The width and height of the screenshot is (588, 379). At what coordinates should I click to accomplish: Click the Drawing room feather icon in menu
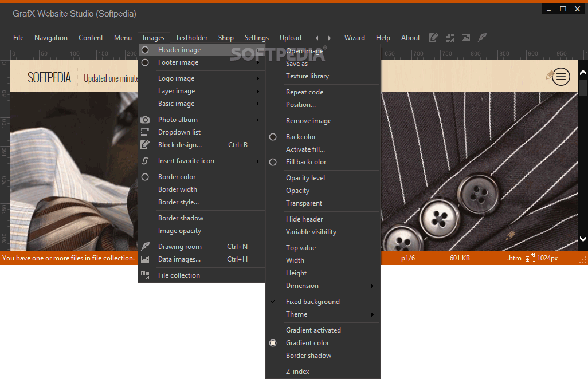pyautogui.click(x=145, y=246)
